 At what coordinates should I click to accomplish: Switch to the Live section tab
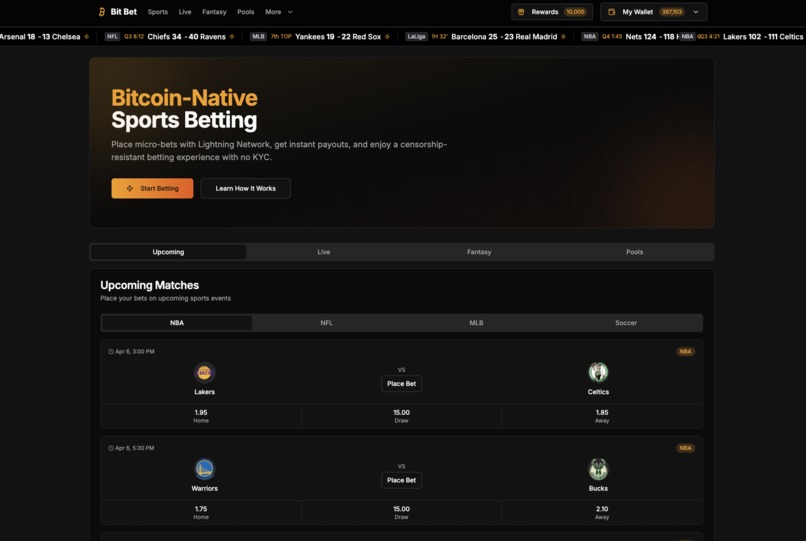324,252
